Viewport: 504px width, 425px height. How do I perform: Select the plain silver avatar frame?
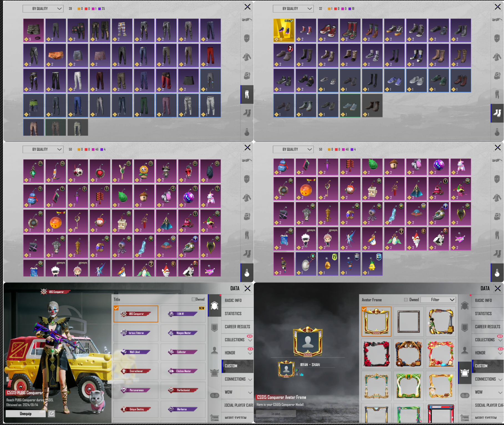tap(408, 322)
